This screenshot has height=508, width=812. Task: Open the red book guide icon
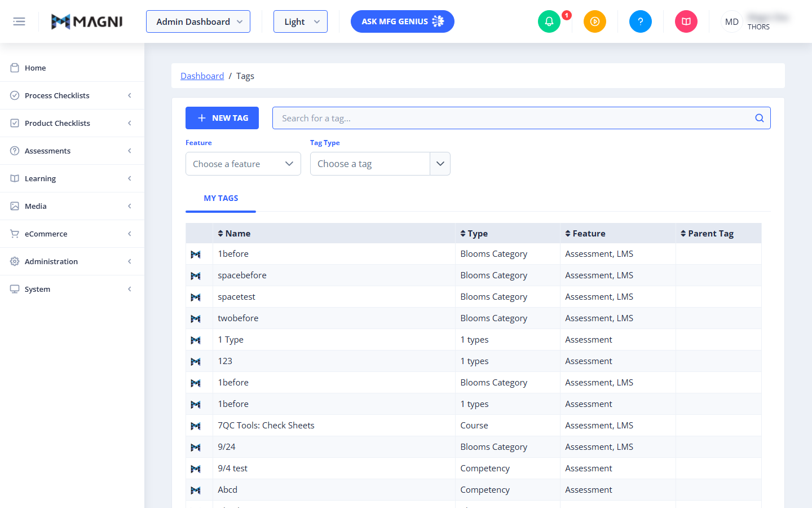coord(686,21)
